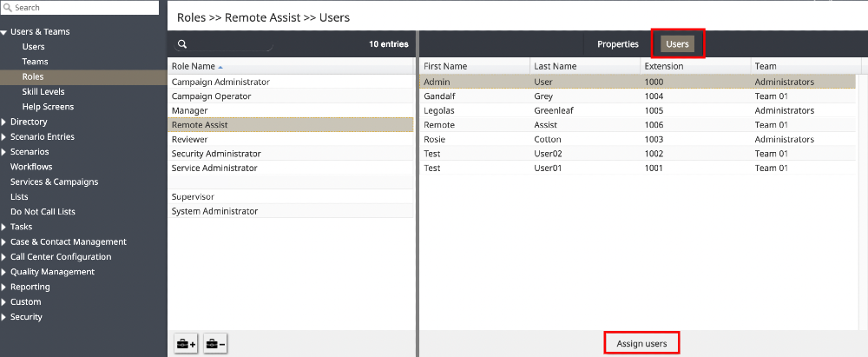
Task: Click the Role Name sort arrow
Action: point(220,67)
